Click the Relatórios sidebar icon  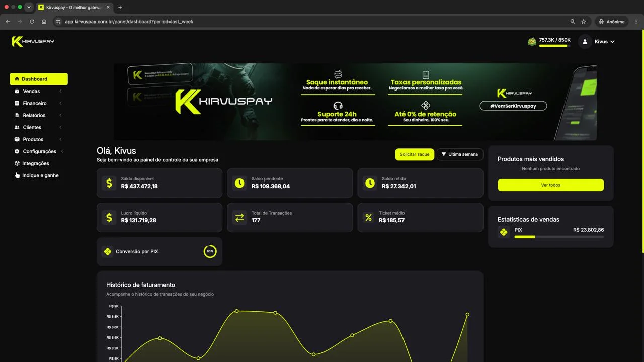tap(17, 115)
